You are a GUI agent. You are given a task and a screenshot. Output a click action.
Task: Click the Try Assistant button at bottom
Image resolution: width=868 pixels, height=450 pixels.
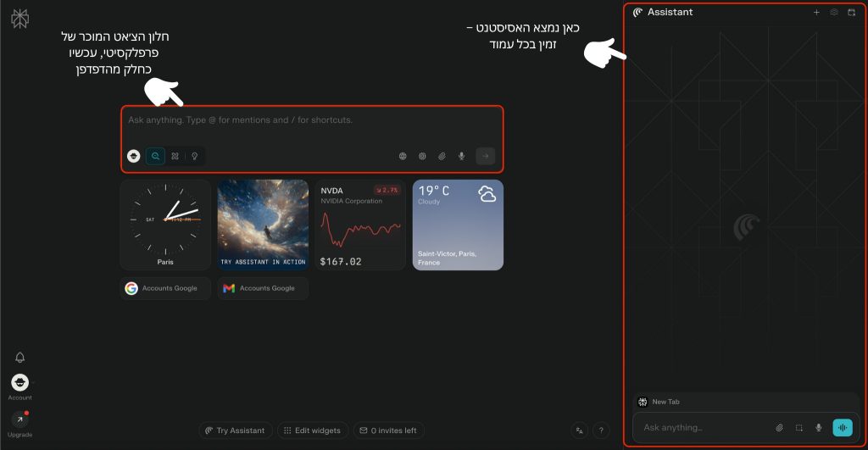point(236,431)
